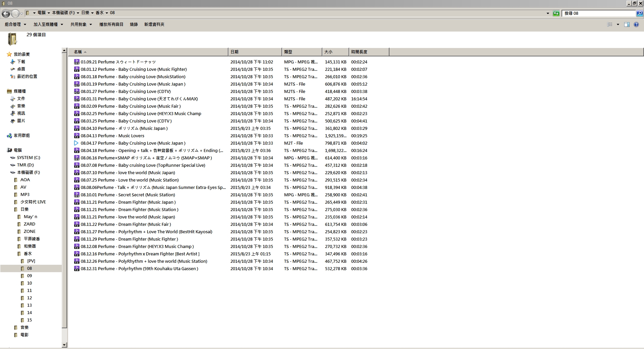Click the SYSTEM (C:) drive icon
The image size is (644, 349).
13,157
